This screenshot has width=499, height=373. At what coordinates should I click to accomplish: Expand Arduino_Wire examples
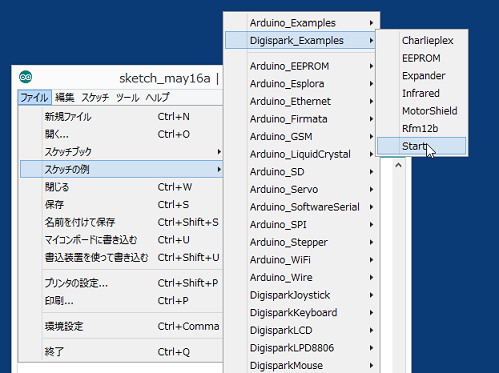click(302, 277)
